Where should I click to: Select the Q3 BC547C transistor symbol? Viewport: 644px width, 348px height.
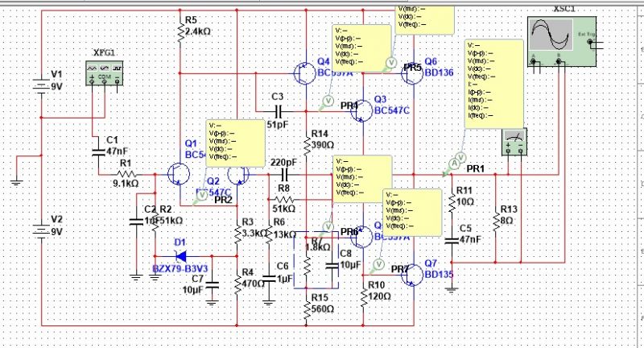tap(362, 110)
